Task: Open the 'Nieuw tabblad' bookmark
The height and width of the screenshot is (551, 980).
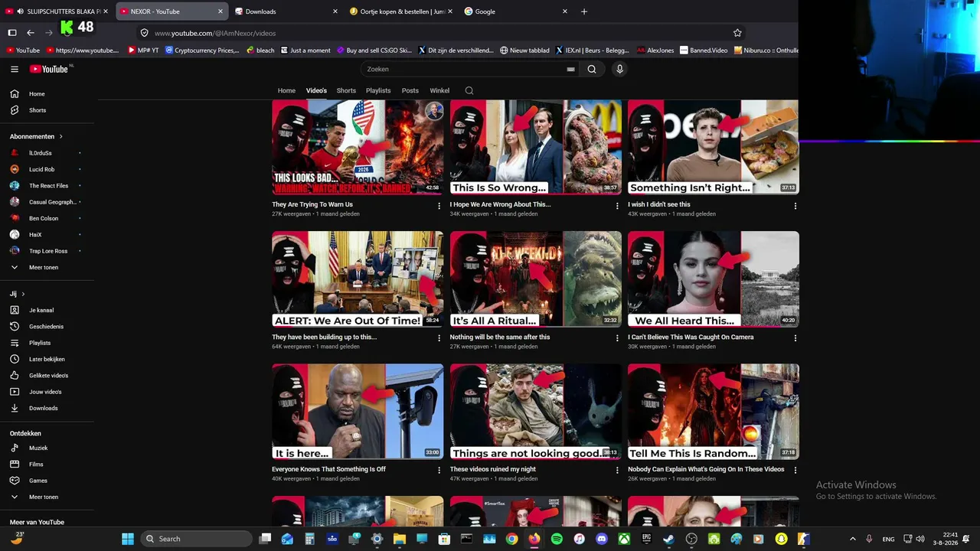Action: click(x=524, y=51)
